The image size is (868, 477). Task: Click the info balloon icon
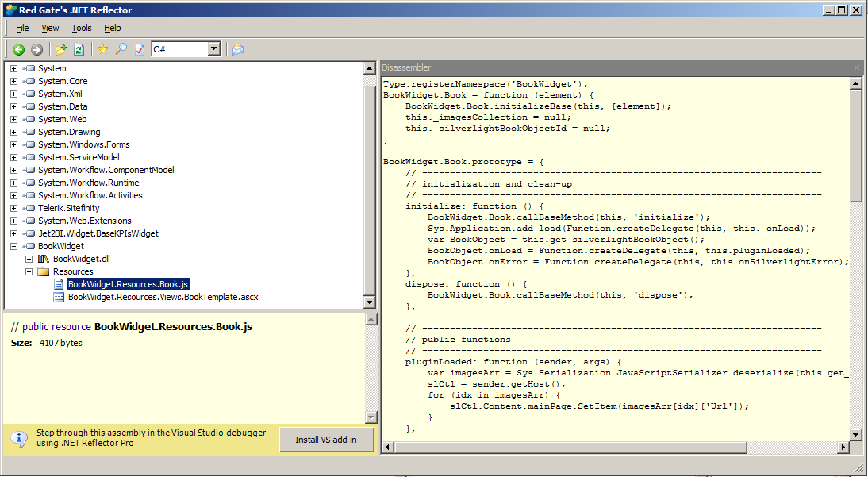pos(19,440)
